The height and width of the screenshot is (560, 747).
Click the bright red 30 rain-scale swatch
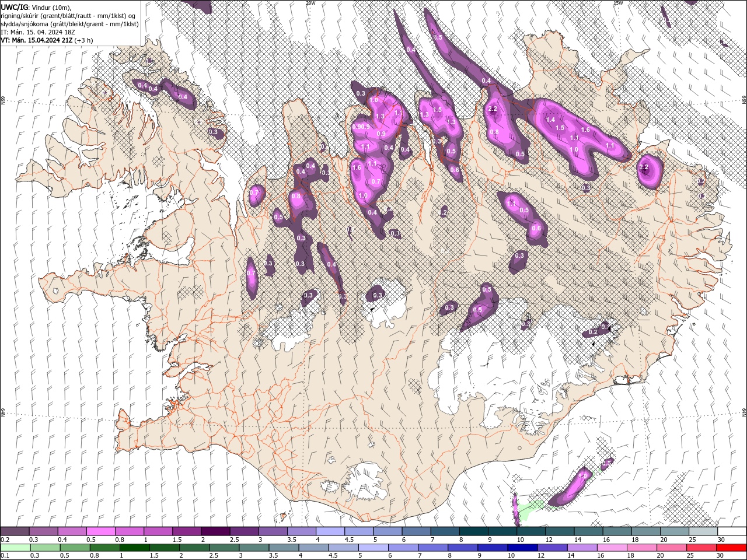point(731,548)
